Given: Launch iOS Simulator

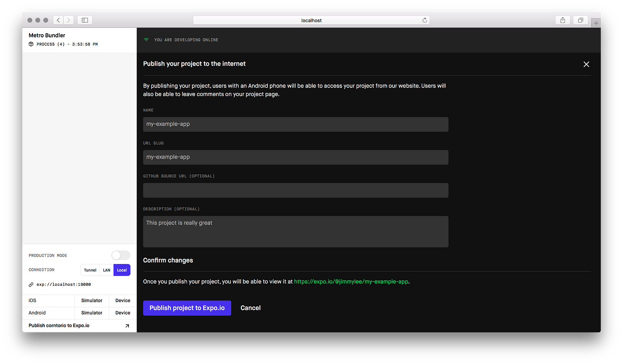Looking at the screenshot, I should pos(92,301).
